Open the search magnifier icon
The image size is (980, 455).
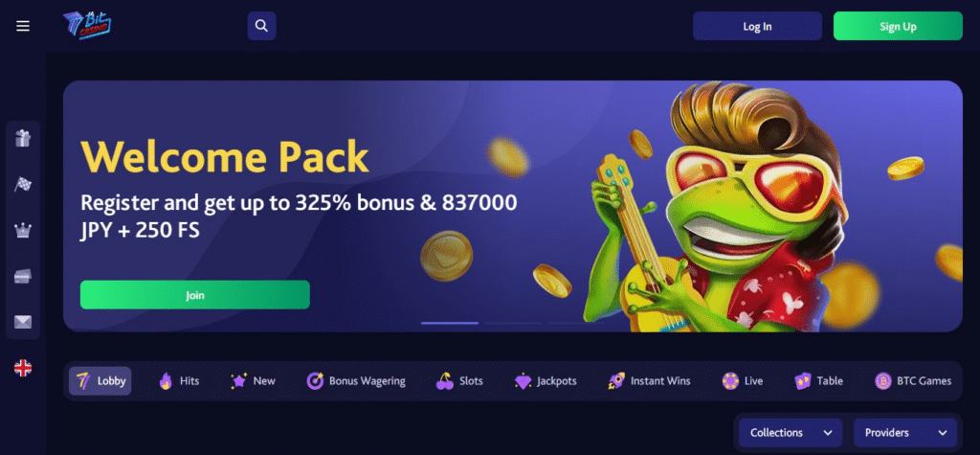pyautogui.click(x=262, y=26)
